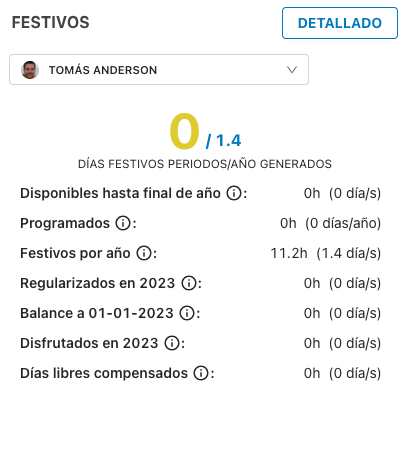Click Tomás Anderson's profile avatar
Image resolution: width=403 pixels, height=458 pixels.
click(30, 70)
